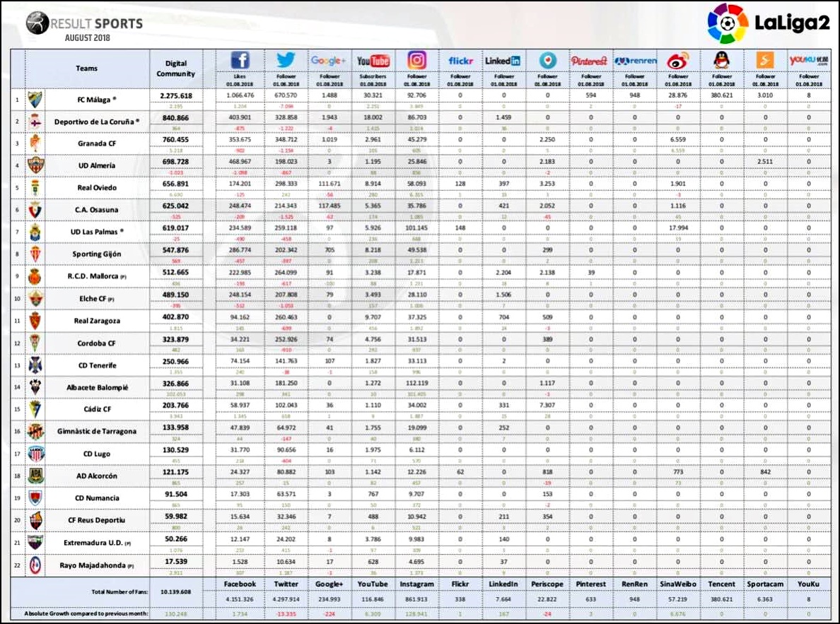
Task: Click Deportivo's "840.866" community value
Action: 176,118
